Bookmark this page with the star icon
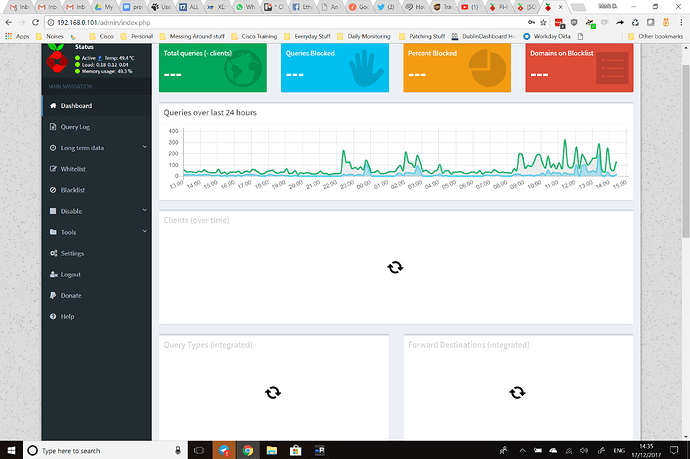The height and width of the screenshot is (459, 690). [x=543, y=22]
